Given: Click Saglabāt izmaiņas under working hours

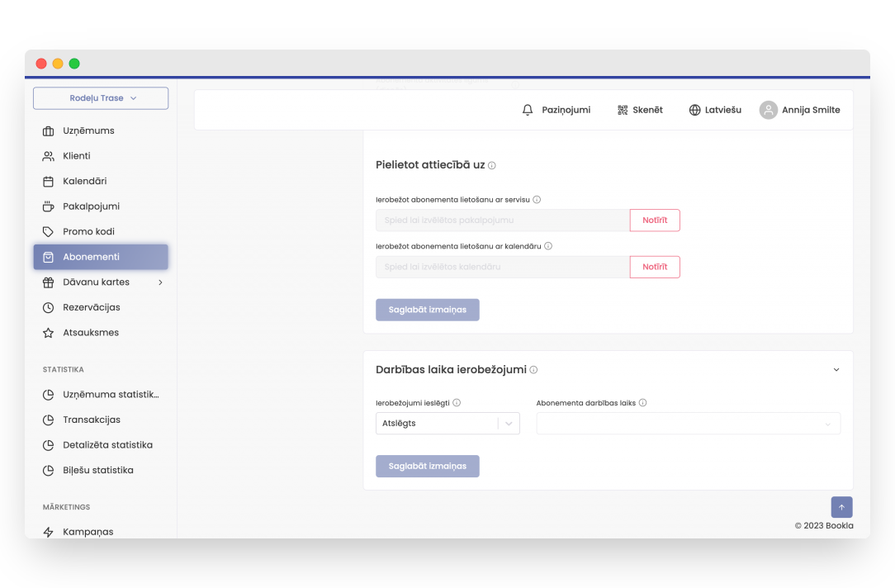Looking at the screenshot, I should tap(427, 466).
